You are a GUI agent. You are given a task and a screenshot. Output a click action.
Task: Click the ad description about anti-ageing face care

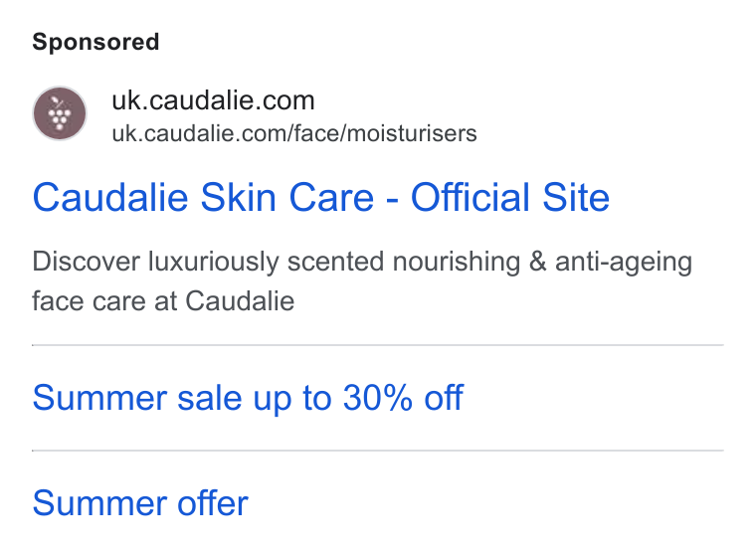coord(362,281)
